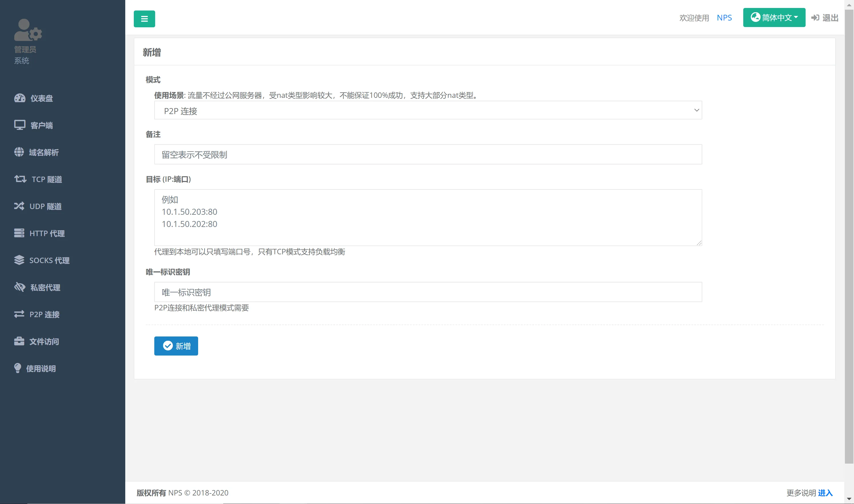Click the globe icon for domain resolution
854x504 pixels.
[19, 152]
